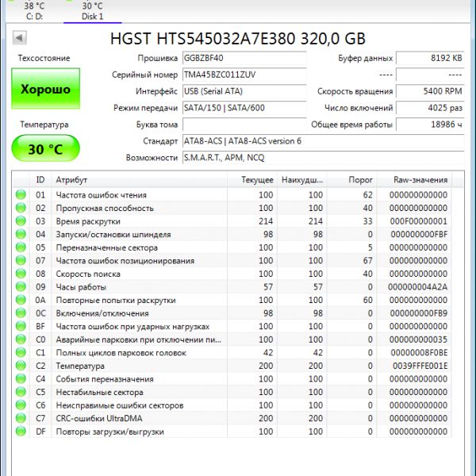This screenshot has width=476, height=476.
Task: Click the Нестабильные сектора attribute name
Action: coord(99,392)
